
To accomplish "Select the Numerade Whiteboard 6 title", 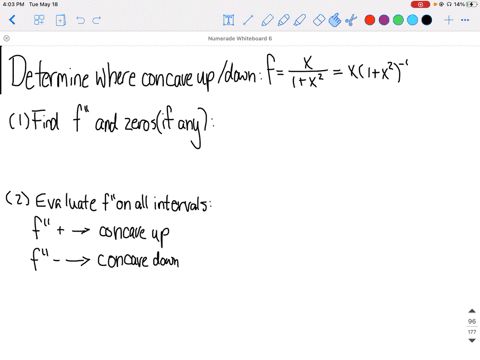I will [x=240, y=38].
